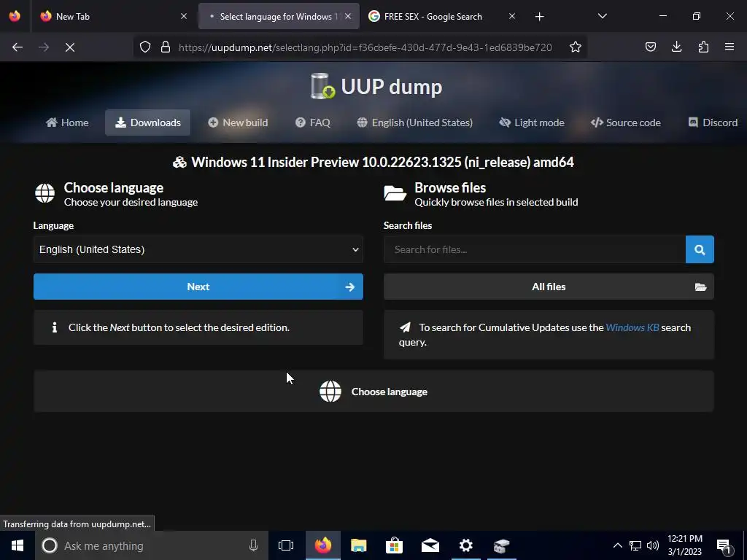Open the Action Center notification icon
The width and height of the screenshot is (747, 560).
724,546
